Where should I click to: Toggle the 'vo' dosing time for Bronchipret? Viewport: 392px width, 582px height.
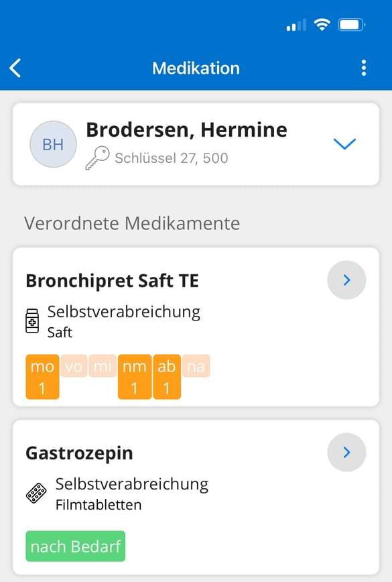(74, 366)
